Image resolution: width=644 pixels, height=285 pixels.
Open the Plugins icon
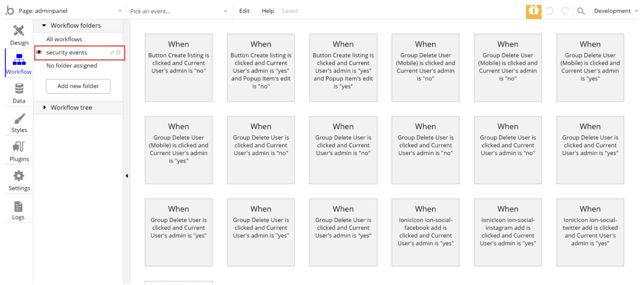(x=19, y=147)
